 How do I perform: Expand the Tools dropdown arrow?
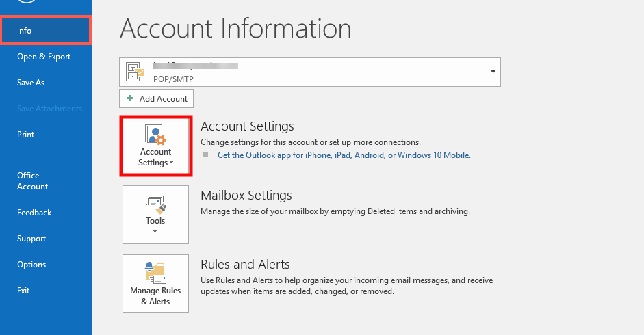click(x=155, y=232)
